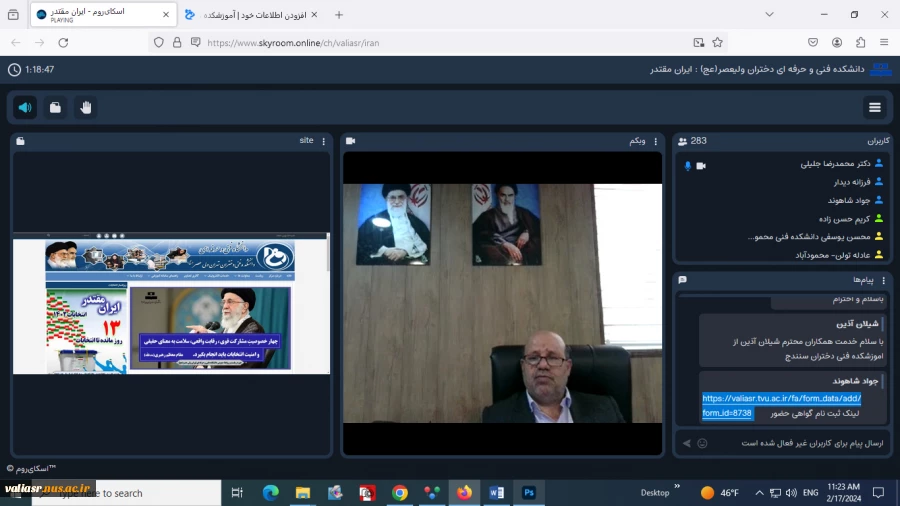Click the webcam icon beside دکتر محمدرضا جلیلی
Viewport: 900px width, 506px height.
pos(701,166)
